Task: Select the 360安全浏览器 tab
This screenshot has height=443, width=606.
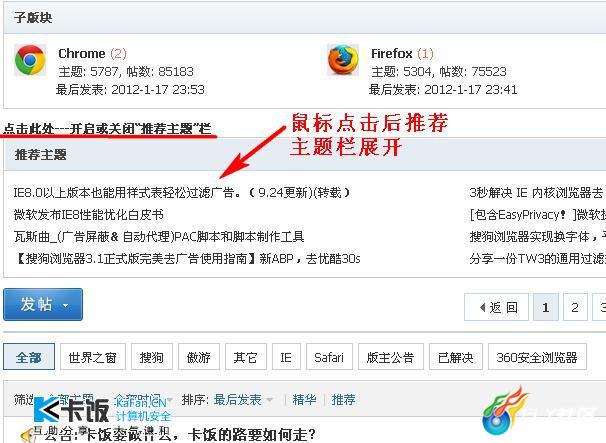Action: 537,357
